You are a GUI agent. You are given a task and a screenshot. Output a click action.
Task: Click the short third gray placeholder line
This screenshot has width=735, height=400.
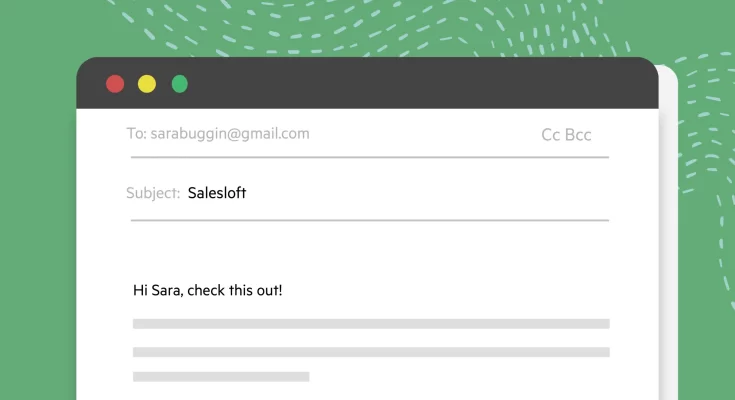click(x=221, y=377)
